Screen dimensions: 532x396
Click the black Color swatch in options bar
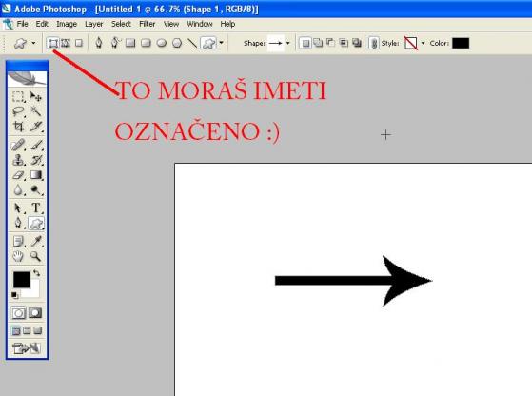click(x=461, y=43)
